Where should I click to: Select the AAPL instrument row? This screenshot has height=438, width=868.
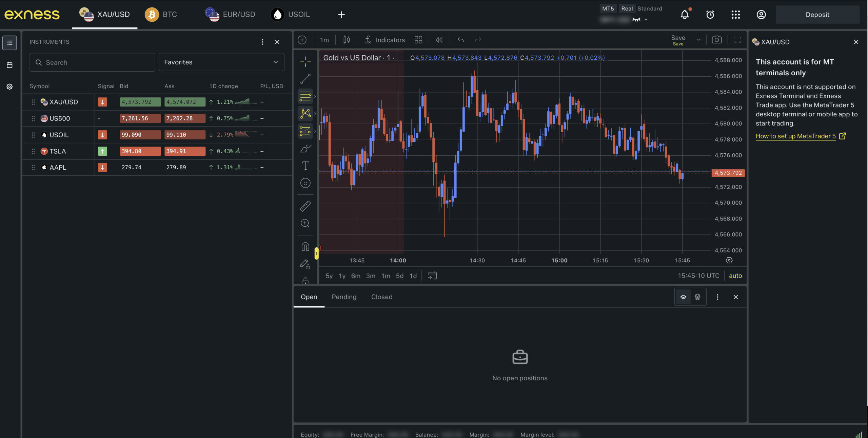(x=157, y=167)
